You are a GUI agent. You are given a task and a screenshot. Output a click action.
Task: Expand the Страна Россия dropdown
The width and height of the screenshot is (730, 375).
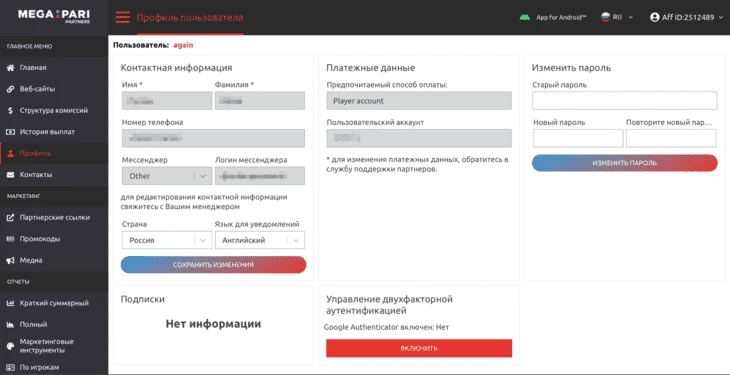(x=167, y=240)
